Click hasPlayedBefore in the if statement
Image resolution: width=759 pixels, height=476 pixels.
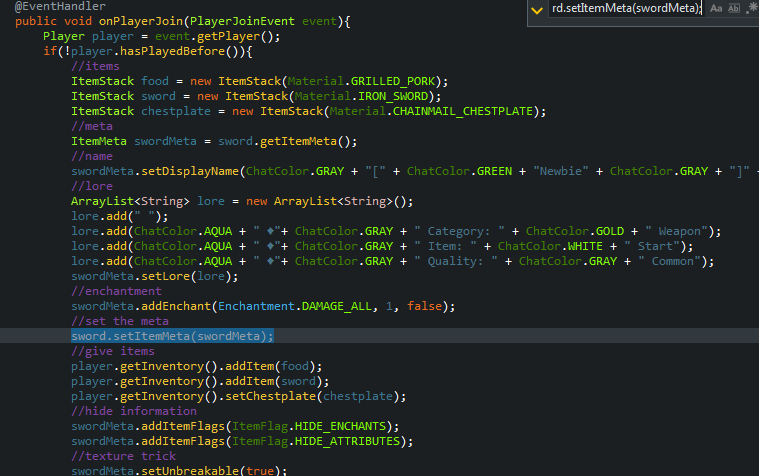[x=172, y=51]
